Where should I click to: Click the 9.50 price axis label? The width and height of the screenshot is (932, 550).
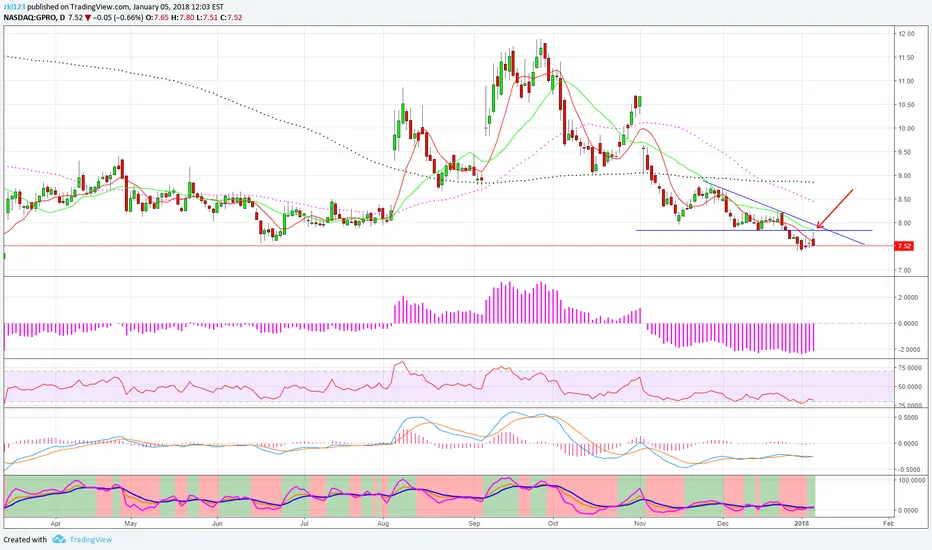pos(906,152)
